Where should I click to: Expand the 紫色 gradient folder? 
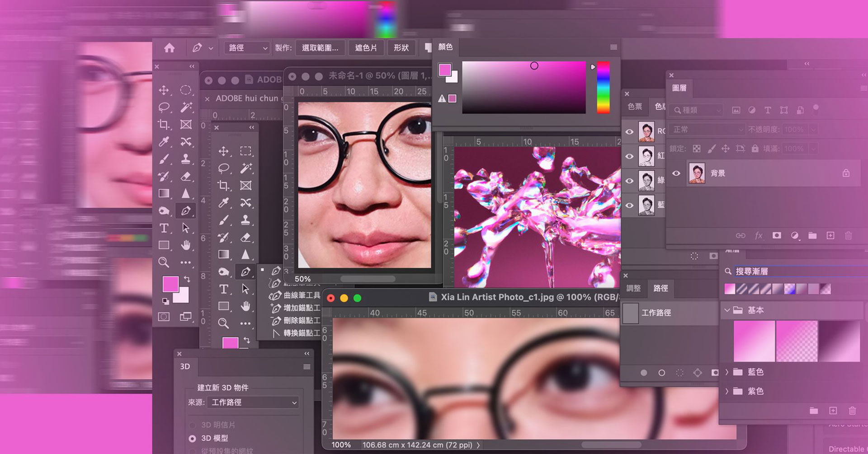tap(727, 391)
